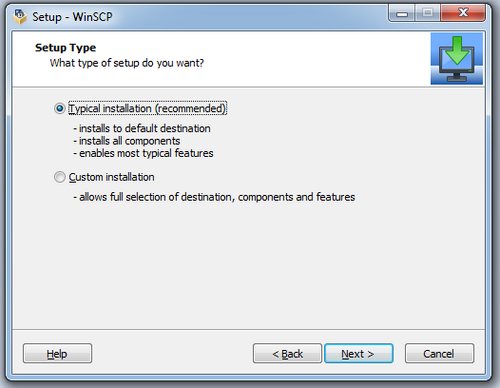500x388 pixels.
Task: Click the 'Custom installation' label text
Action: coord(111,177)
